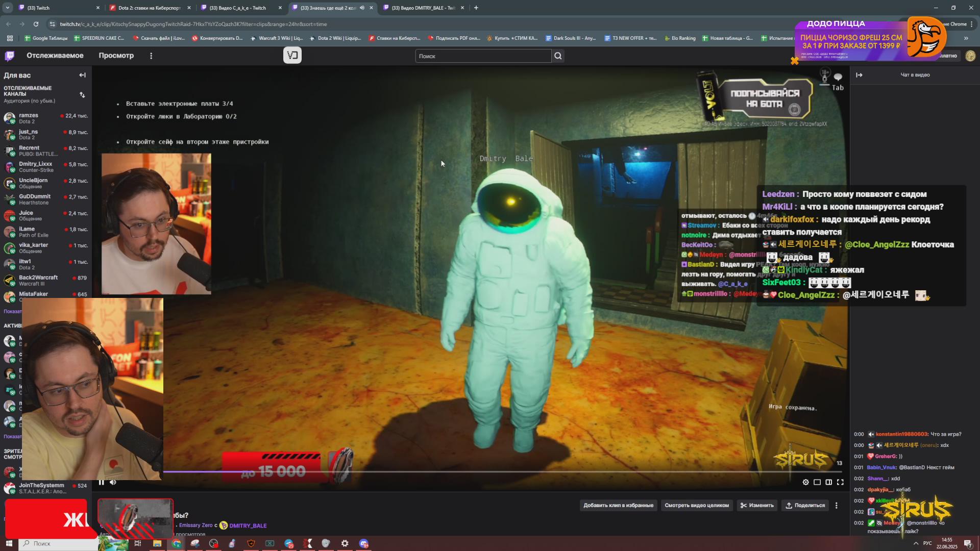The height and width of the screenshot is (551, 980).
Task: Open UncleBjorn channel in the sidebar
Action: click(x=46, y=183)
